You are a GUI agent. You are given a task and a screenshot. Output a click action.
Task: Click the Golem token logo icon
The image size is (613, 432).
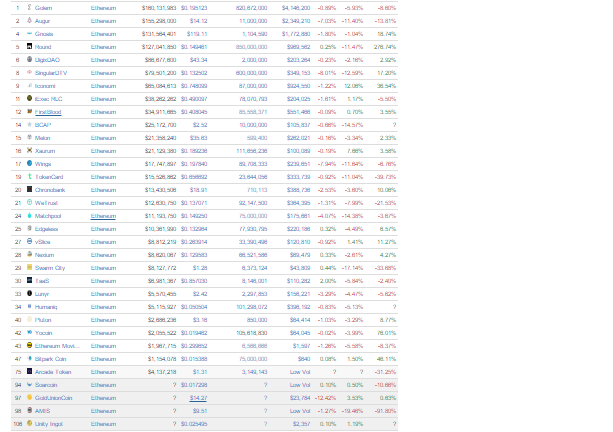click(29, 7)
